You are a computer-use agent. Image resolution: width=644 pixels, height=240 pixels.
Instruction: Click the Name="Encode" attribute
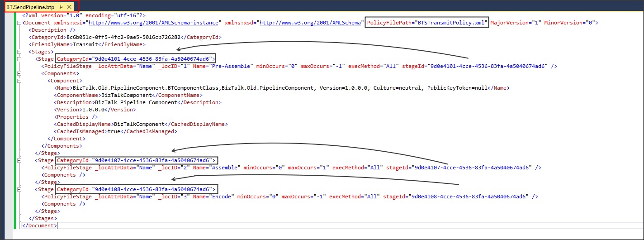click(x=213, y=197)
